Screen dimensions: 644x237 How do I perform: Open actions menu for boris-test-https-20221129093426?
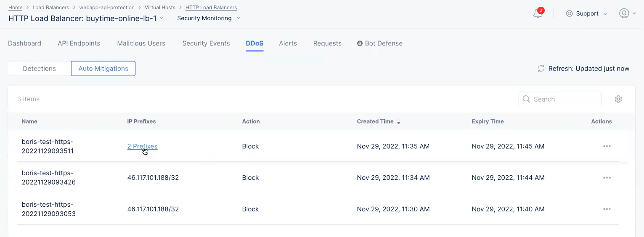click(607, 178)
